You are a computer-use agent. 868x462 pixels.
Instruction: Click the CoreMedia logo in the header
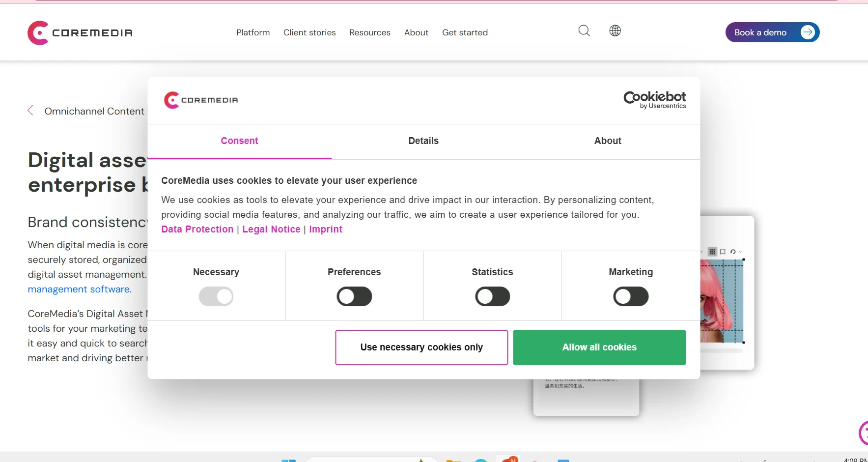pos(79,32)
